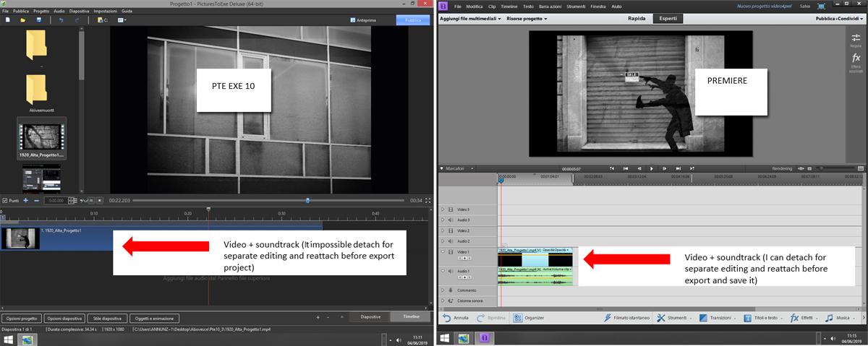
Task: Collapse the Video 1 track in Premiere
Action: tap(443, 252)
